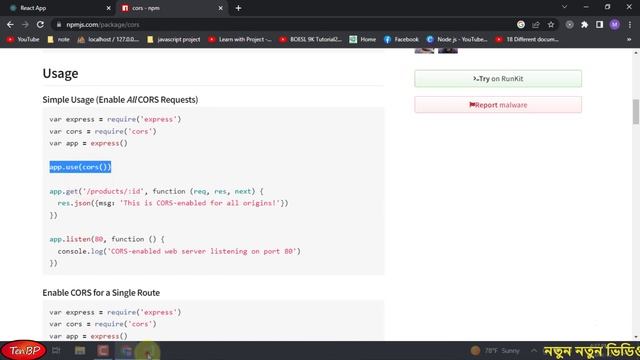The height and width of the screenshot is (360, 640).
Task: Click the page vertical scrollbar thumb
Action: tap(636, 111)
